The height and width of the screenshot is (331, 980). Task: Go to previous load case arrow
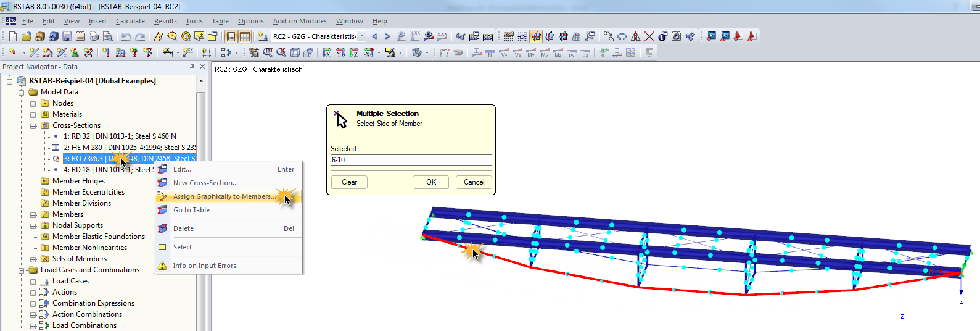[374, 36]
